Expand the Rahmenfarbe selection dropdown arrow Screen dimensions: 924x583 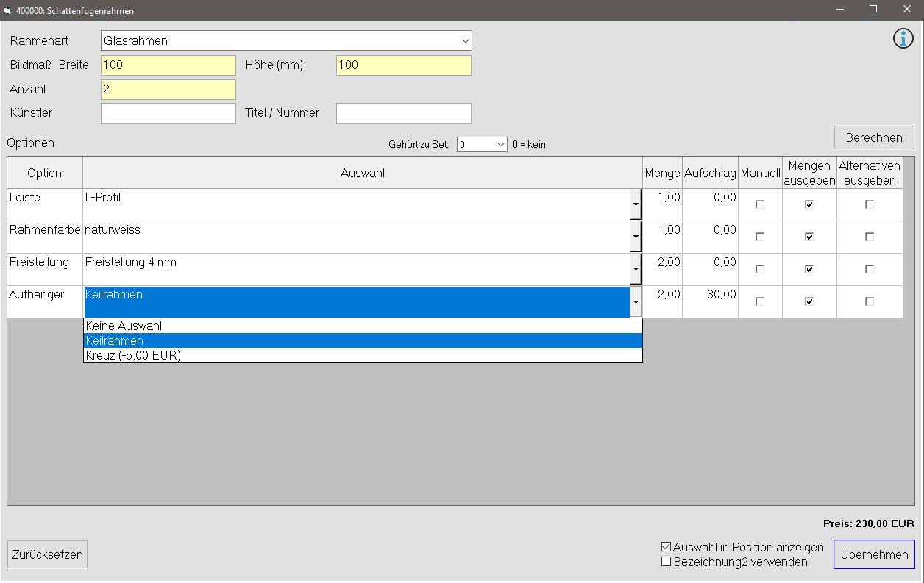click(x=636, y=237)
